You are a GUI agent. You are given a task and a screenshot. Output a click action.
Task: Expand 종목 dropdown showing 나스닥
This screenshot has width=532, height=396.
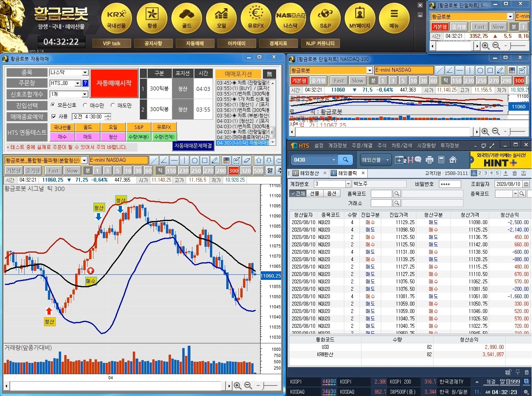coord(85,72)
